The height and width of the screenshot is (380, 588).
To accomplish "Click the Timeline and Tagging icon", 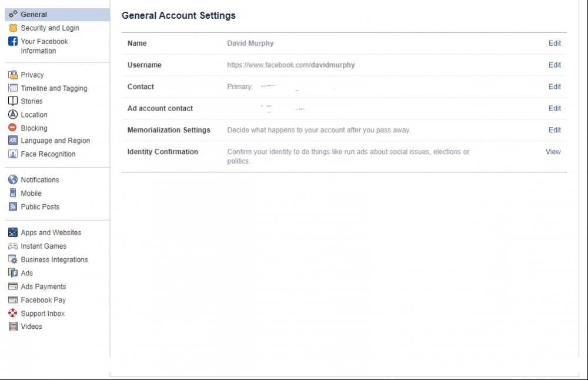I will click(x=13, y=88).
